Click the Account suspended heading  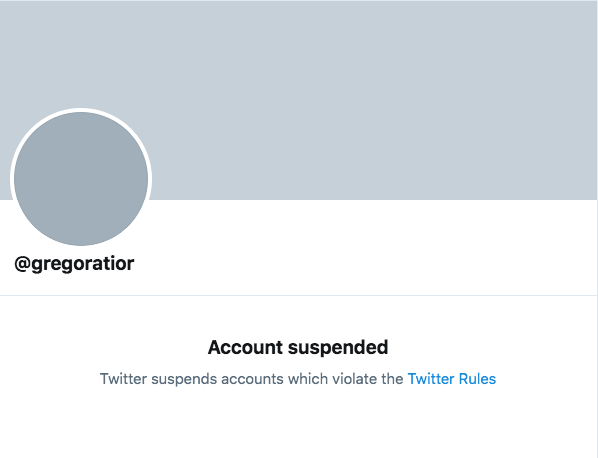pos(298,347)
